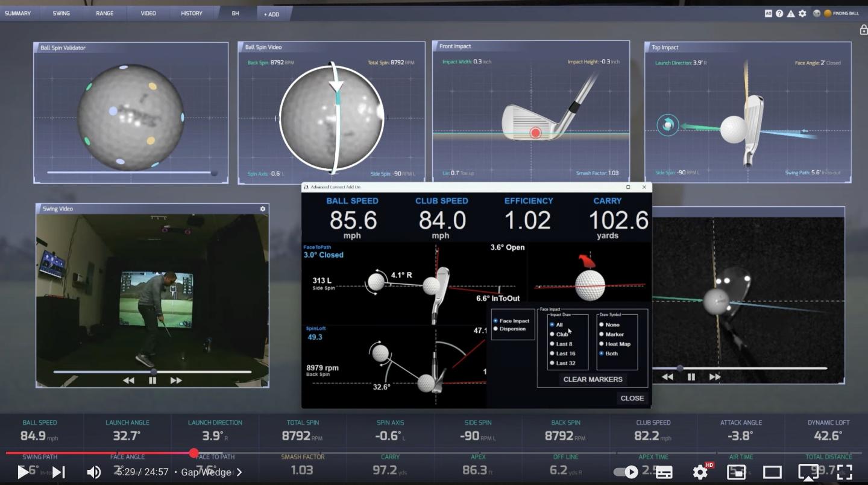Screen dimensions: 868x485
Task: Switch to the RANGE tab
Action: click(x=104, y=13)
